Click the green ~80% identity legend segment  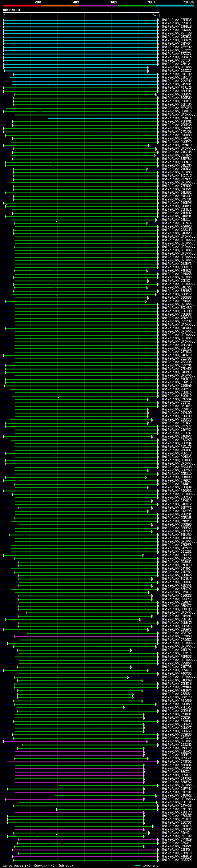click(x=137, y=6)
